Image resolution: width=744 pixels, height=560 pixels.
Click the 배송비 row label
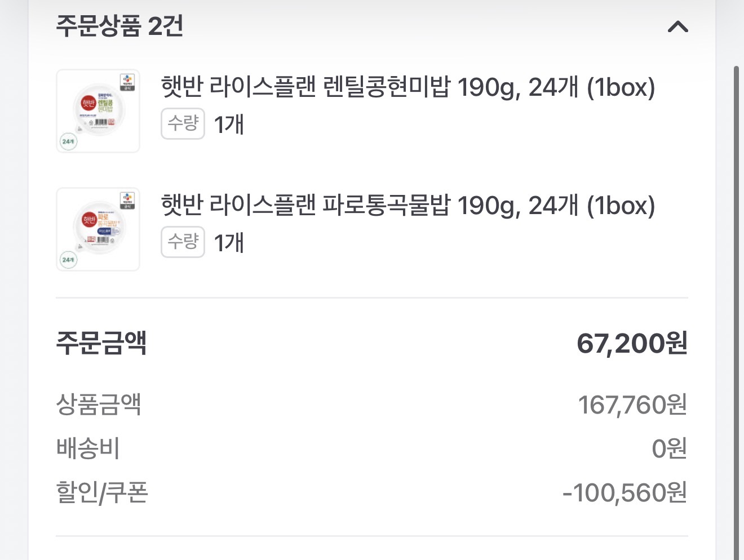coord(88,448)
